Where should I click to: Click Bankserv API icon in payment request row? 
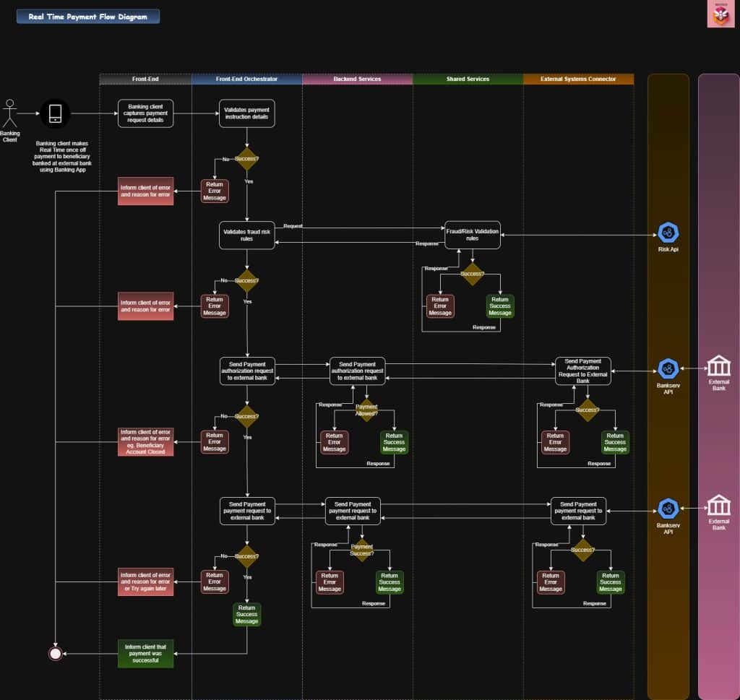pyautogui.click(x=668, y=509)
